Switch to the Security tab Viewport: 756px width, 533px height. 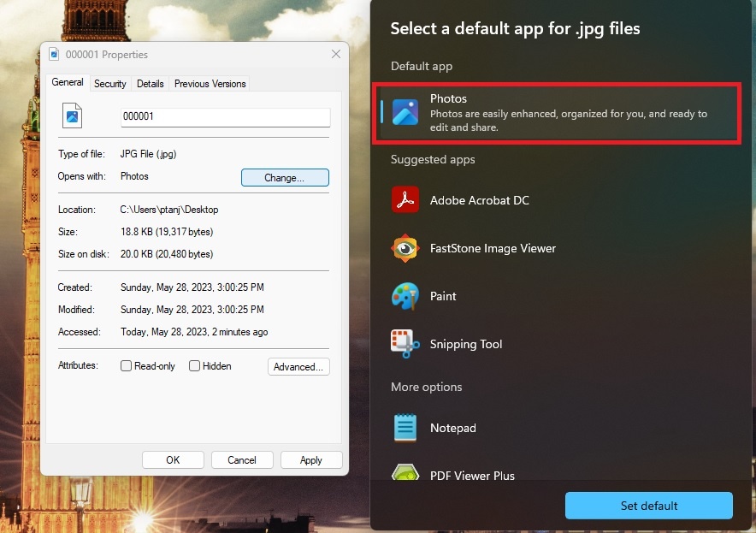tap(110, 84)
